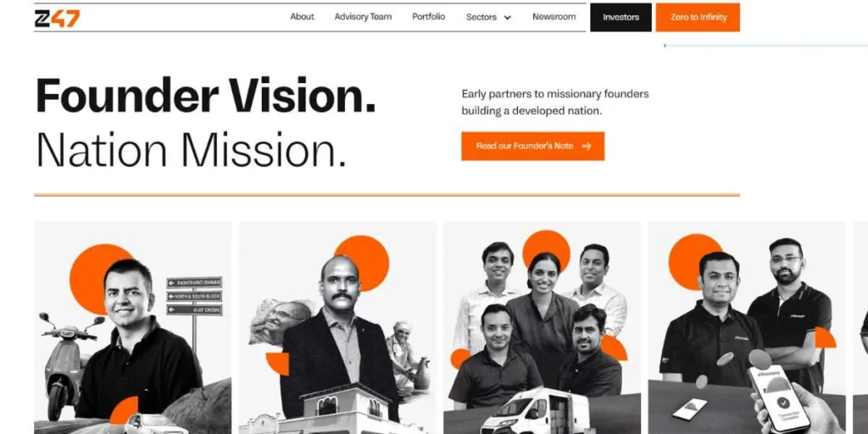Open the five-person team card

pos(542,328)
